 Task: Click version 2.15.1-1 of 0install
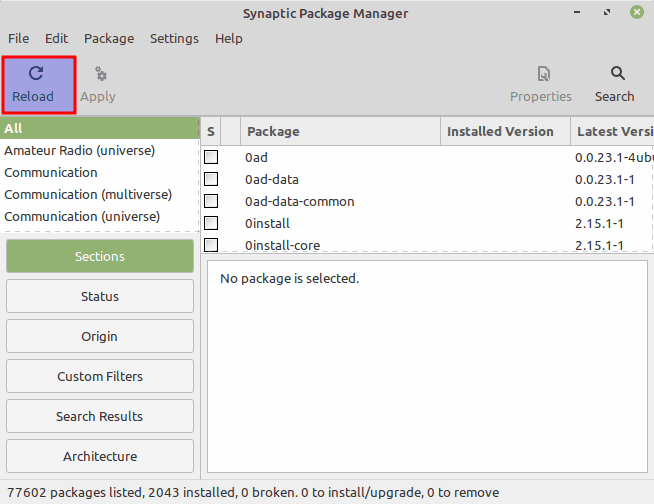coord(599,224)
